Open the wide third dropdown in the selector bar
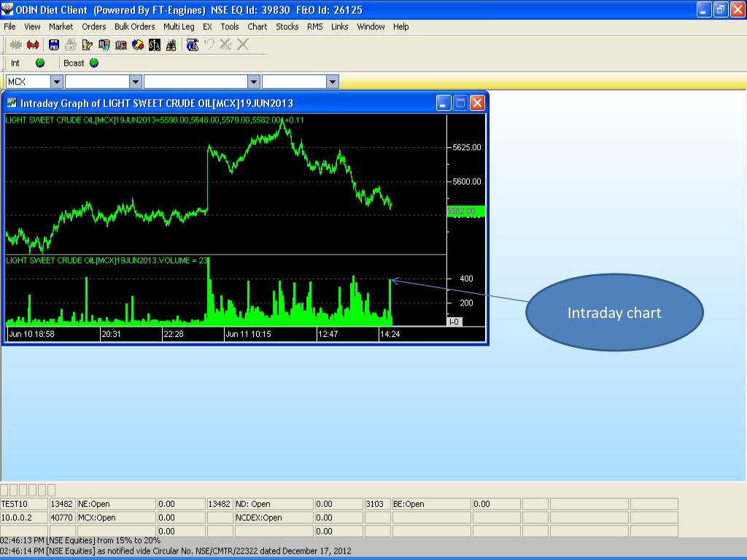Viewport: 747px width, 560px height. 253,82
